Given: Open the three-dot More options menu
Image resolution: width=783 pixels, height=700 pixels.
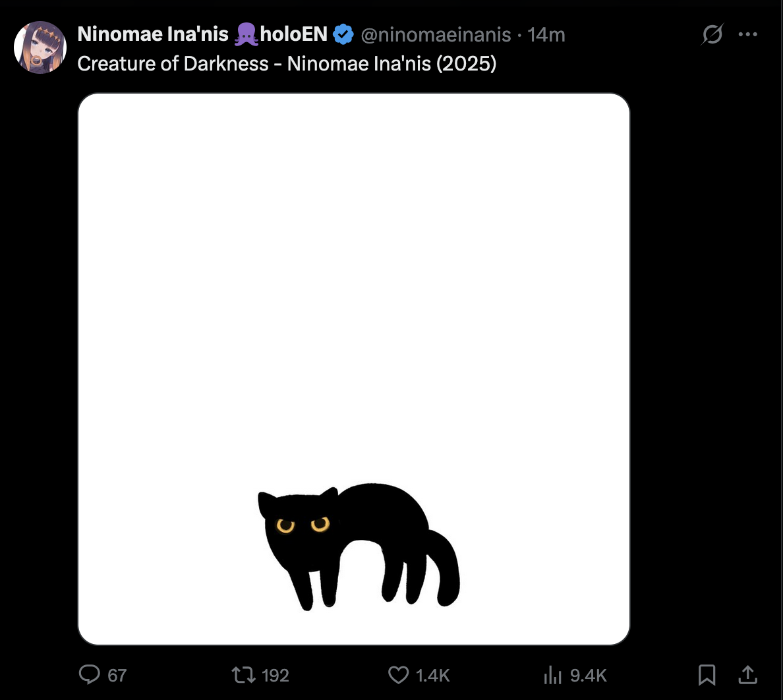Looking at the screenshot, I should pyautogui.click(x=747, y=34).
